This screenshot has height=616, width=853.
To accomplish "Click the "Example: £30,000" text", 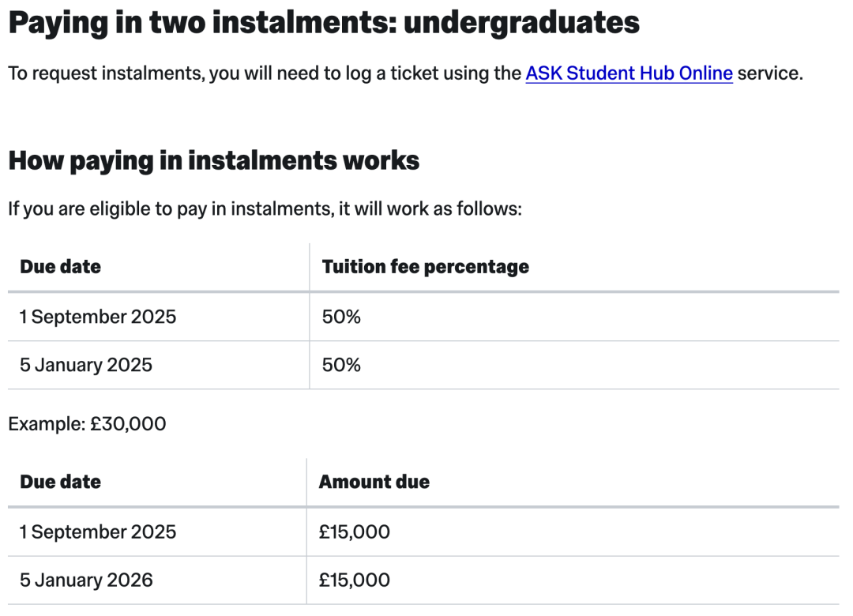I will click(87, 424).
